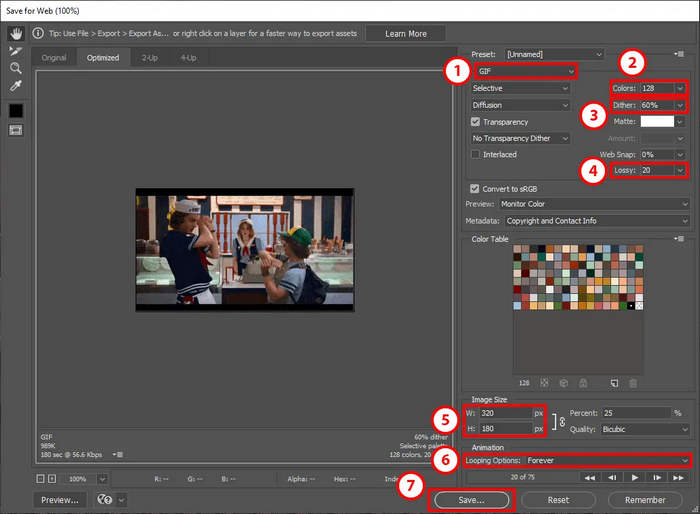Viewport: 700px width, 514px height.
Task: Expand the Web Snap dropdown arrow
Action: point(679,155)
